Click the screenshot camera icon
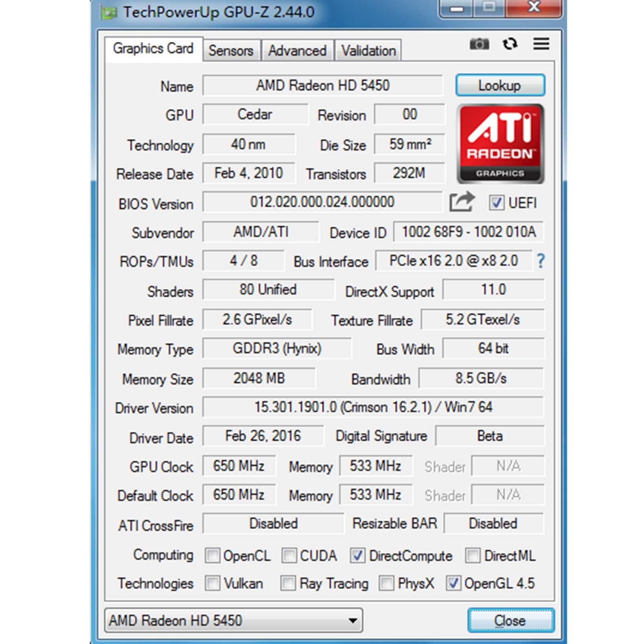 tap(479, 43)
